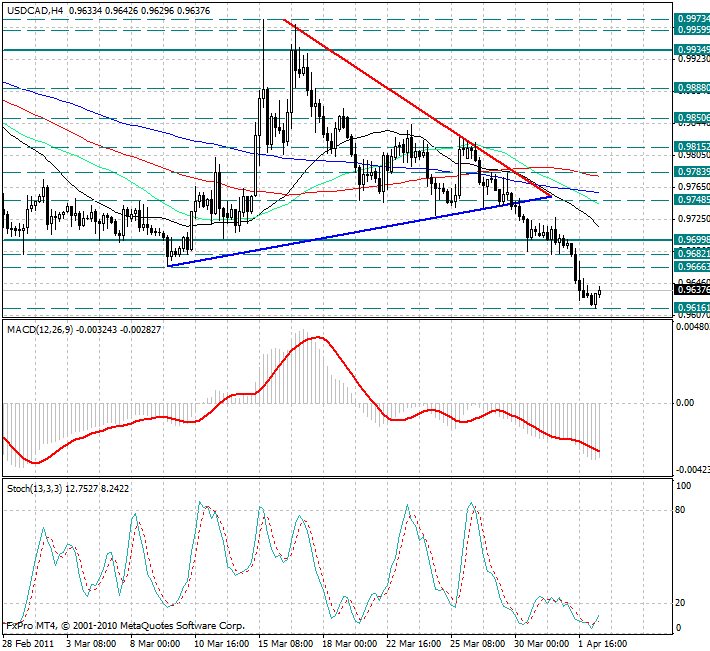Image resolution: width=710 pixels, height=651 pixels.
Task: Click the 8 Mar 00:00 time label
Action: tap(155, 644)
